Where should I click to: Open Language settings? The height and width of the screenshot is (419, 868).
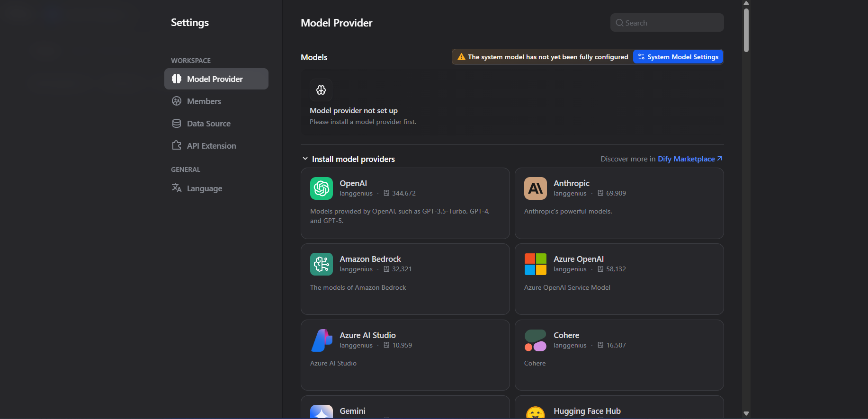204,188
